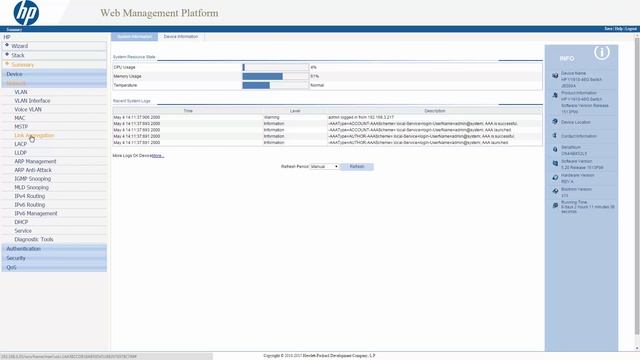Click the Description column header

point(435,111)
